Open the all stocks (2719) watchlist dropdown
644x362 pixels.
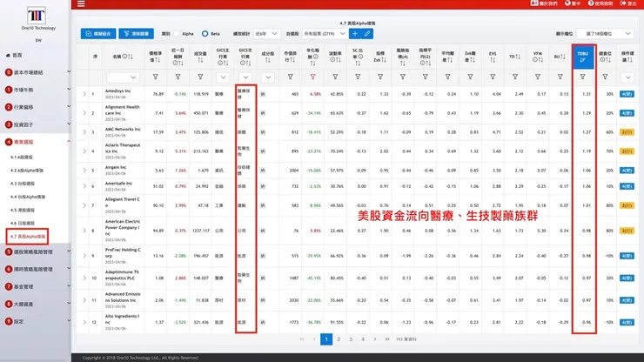click(324, 34)
